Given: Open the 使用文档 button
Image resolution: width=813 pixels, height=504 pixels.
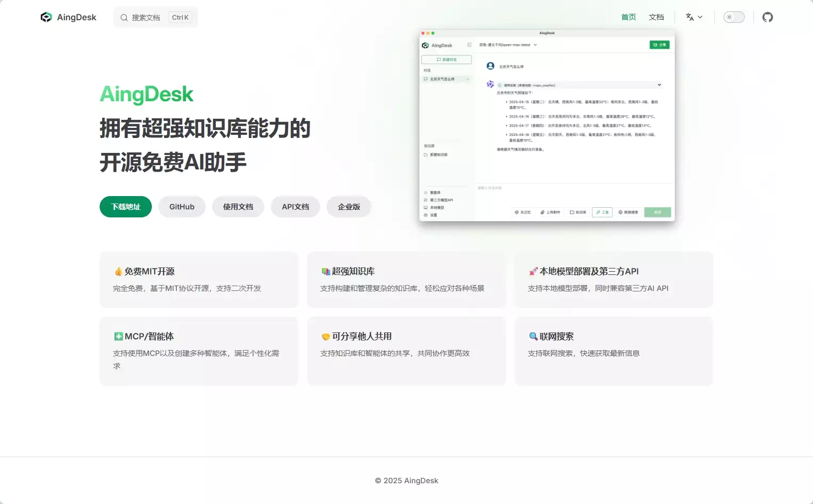Looking at the screenshot, I should [x=238, y=207].
